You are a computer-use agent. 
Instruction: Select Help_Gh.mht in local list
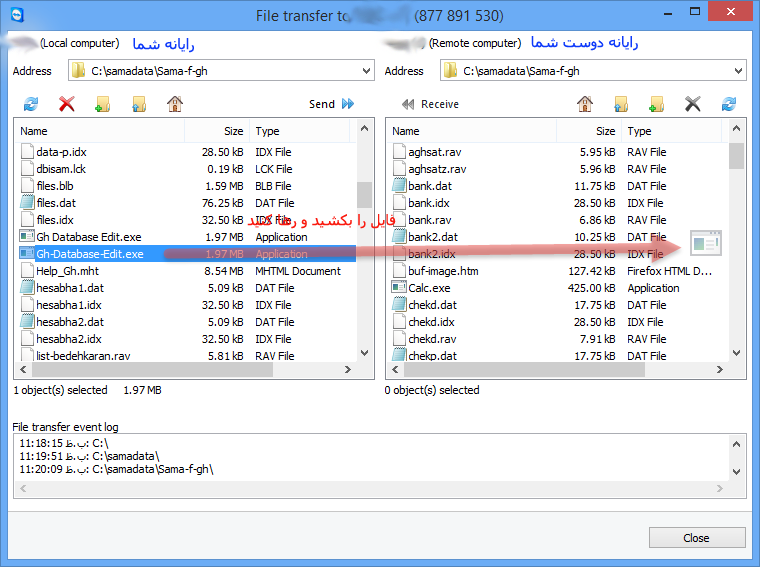pyautogui.click(x=187, y=270)
